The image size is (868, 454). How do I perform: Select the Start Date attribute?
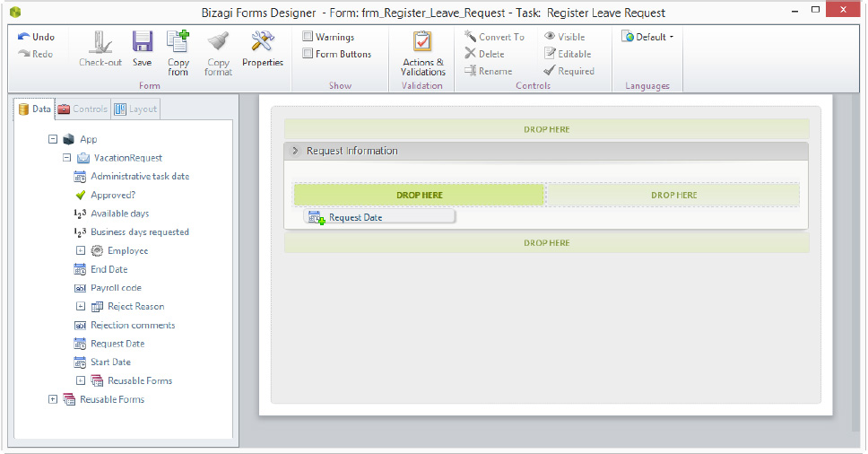click(110, 362)
